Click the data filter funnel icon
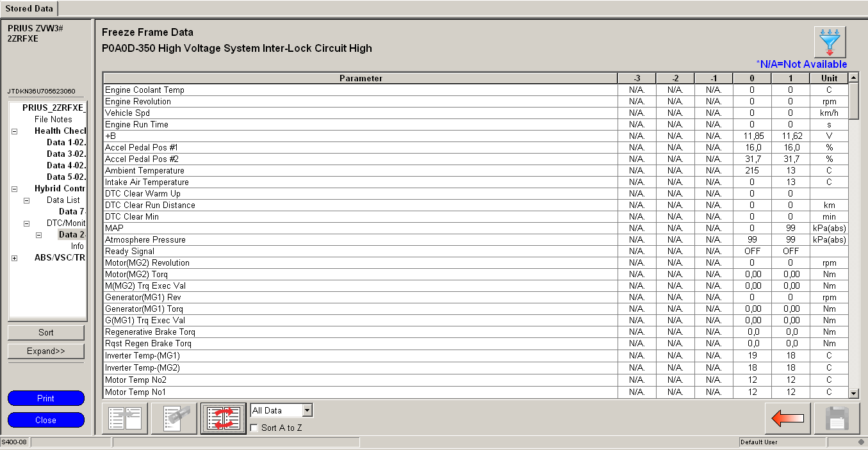This screenshot has width=868, height=450. click(830, 42)
